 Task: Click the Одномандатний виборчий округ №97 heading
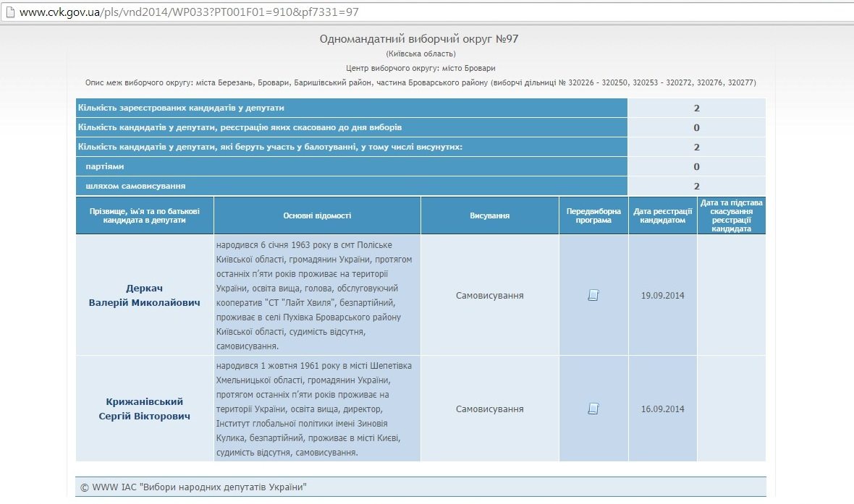(x=419, y=38)
